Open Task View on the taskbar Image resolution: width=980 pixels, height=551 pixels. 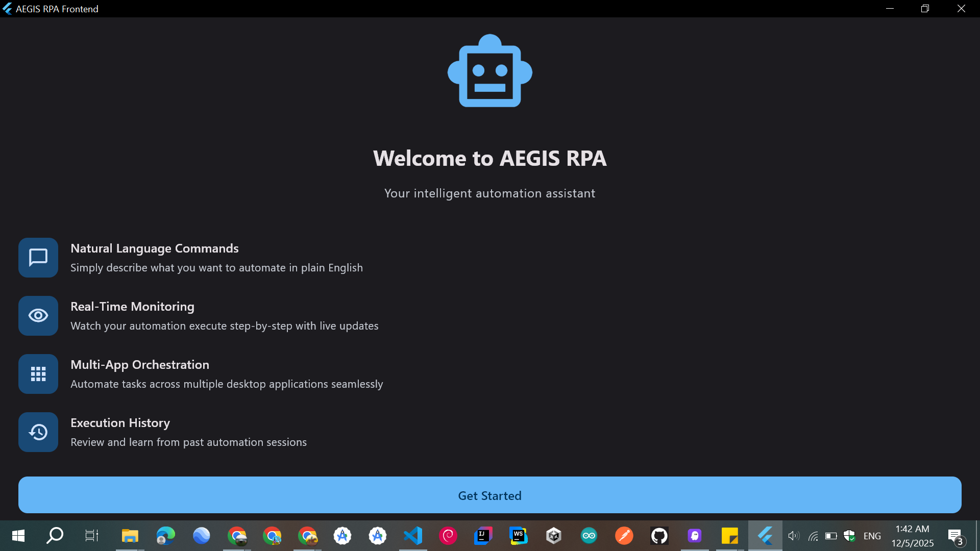(91, 536)
